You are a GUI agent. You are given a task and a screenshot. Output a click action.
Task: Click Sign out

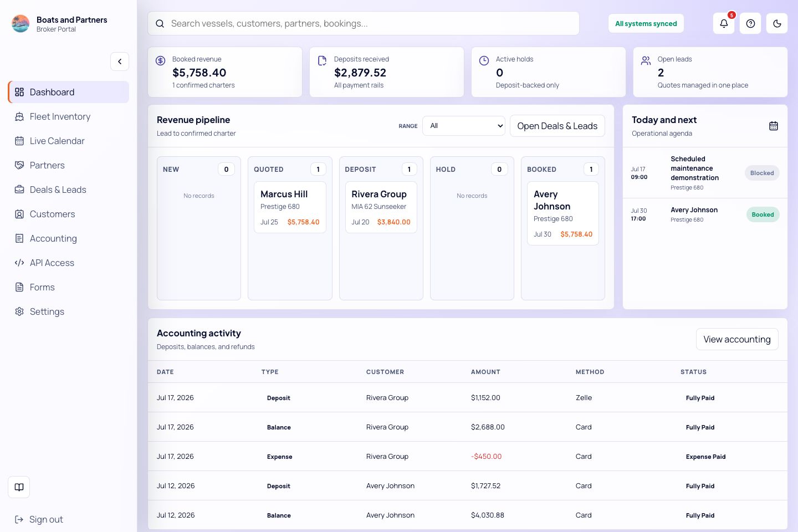point(39,519)
